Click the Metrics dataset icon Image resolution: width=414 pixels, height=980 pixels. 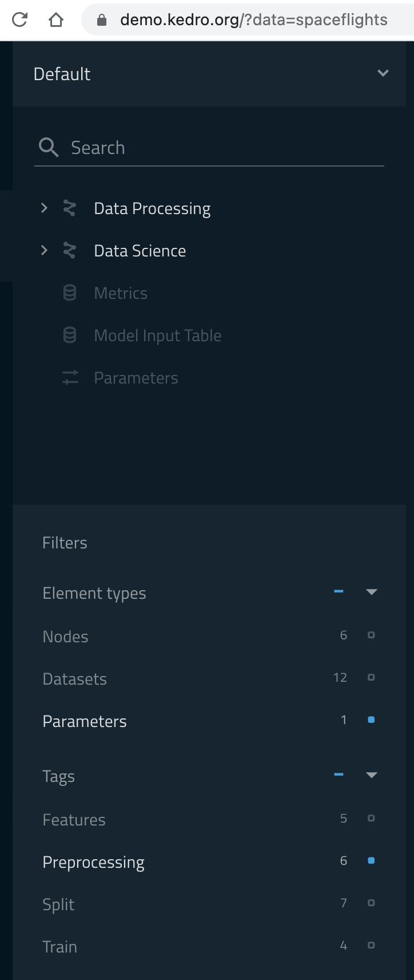click(x=70, y=293)
